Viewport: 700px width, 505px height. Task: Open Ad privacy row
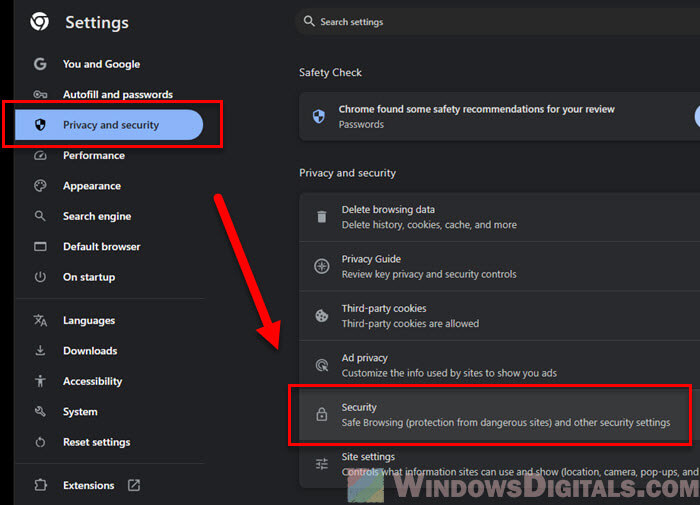(500, 365)
